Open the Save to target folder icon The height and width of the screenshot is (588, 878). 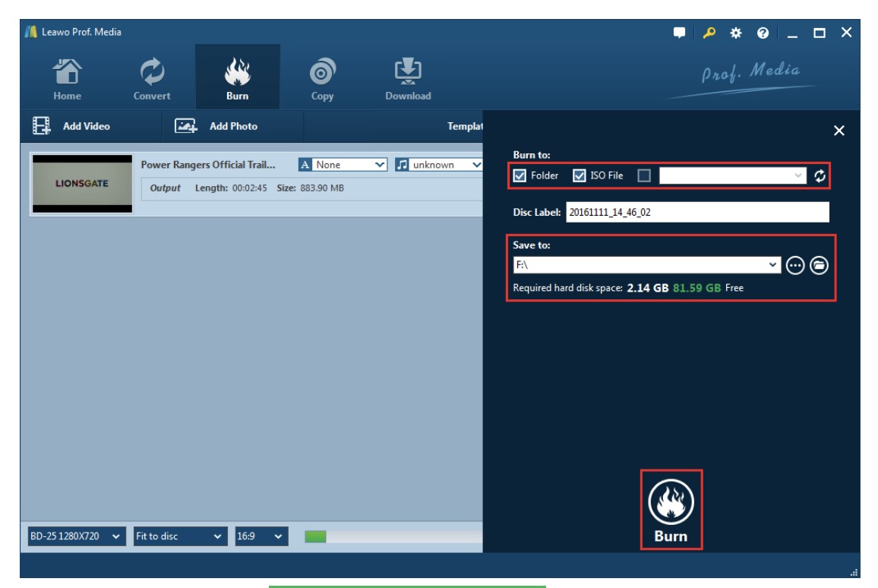tap(818, 265)
